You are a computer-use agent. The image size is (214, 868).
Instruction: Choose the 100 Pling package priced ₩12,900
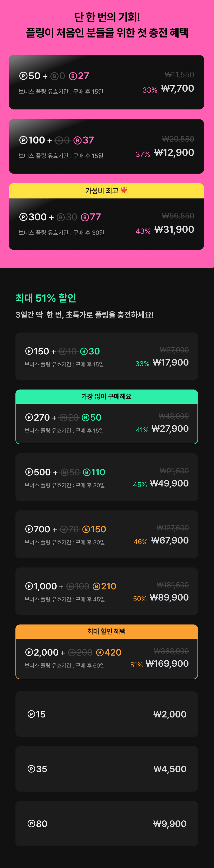tap(106, 146)
